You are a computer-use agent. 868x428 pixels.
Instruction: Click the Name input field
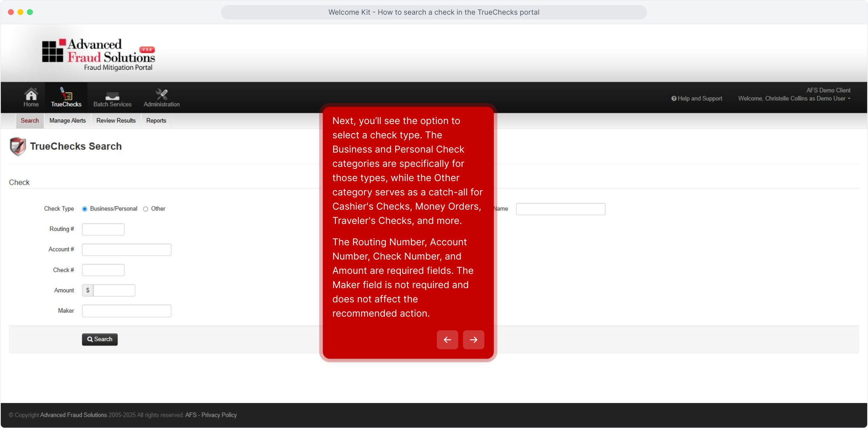pos(561,209)
